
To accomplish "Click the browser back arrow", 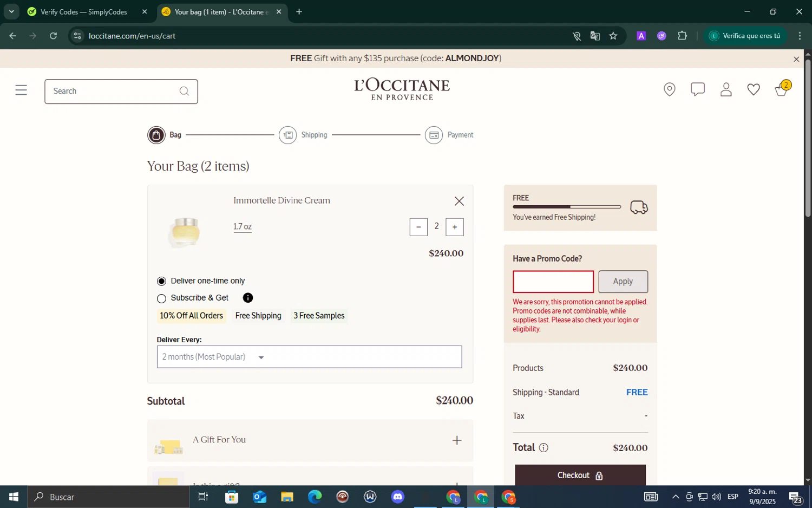I will click(x=12, y=36).
